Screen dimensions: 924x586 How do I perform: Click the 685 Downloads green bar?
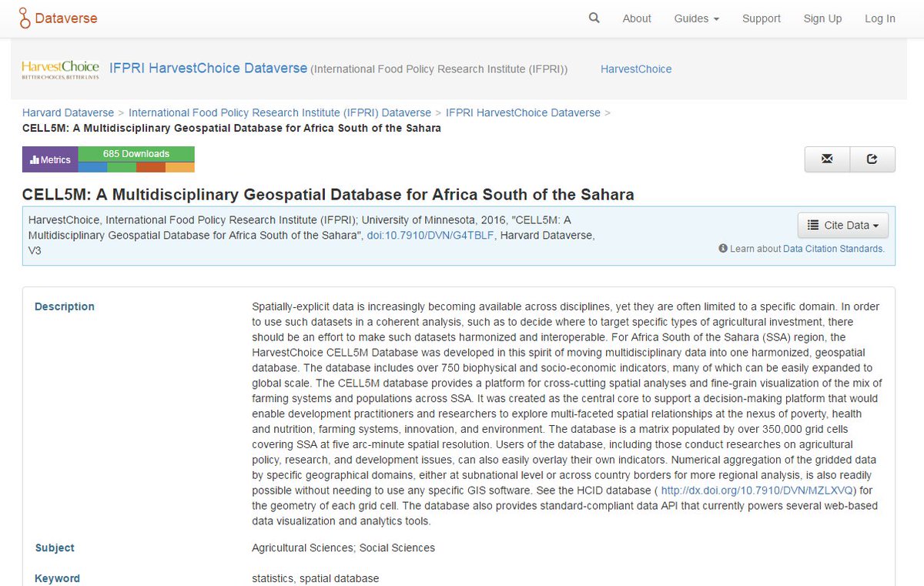(x=136, y=154)
